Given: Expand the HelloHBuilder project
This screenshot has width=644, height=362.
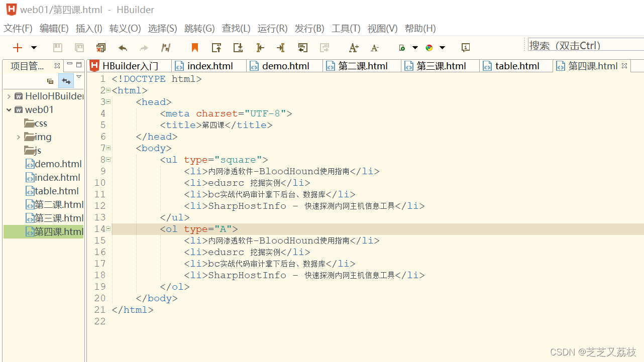Looking at the screenshot, I should click(9, 96).
